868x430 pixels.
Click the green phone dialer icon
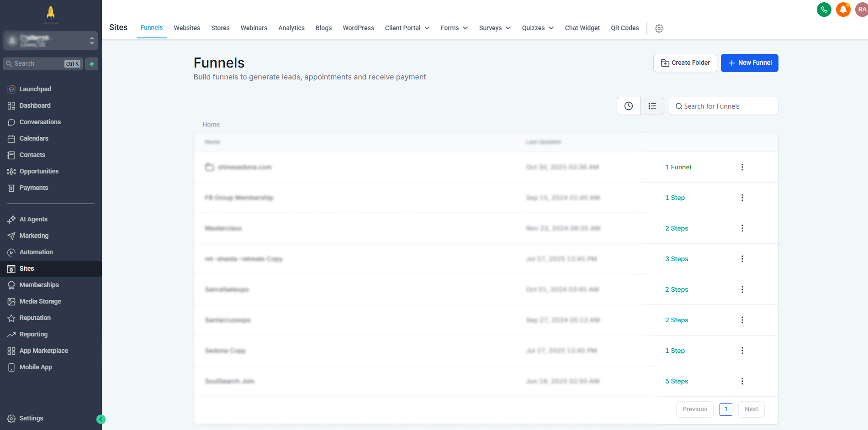[x=824, y=10]
